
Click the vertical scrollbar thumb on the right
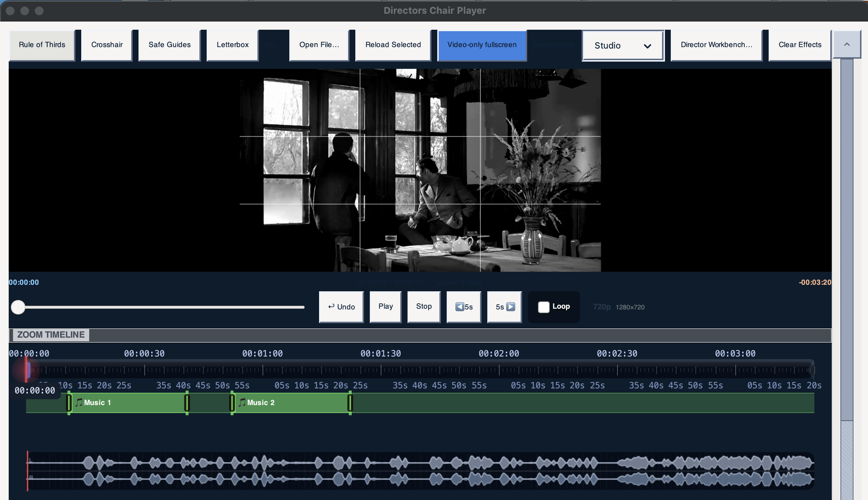tap(847, 239)
